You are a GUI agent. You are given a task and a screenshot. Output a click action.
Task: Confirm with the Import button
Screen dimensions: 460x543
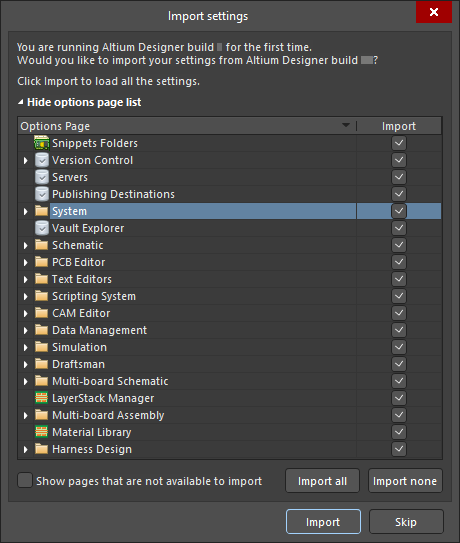click(x=323, y=522)
